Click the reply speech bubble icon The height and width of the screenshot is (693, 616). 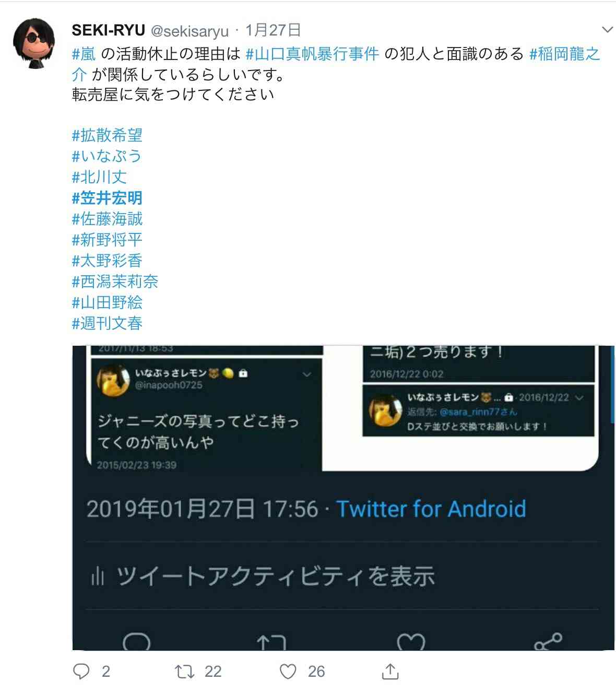tap(81, 671)
